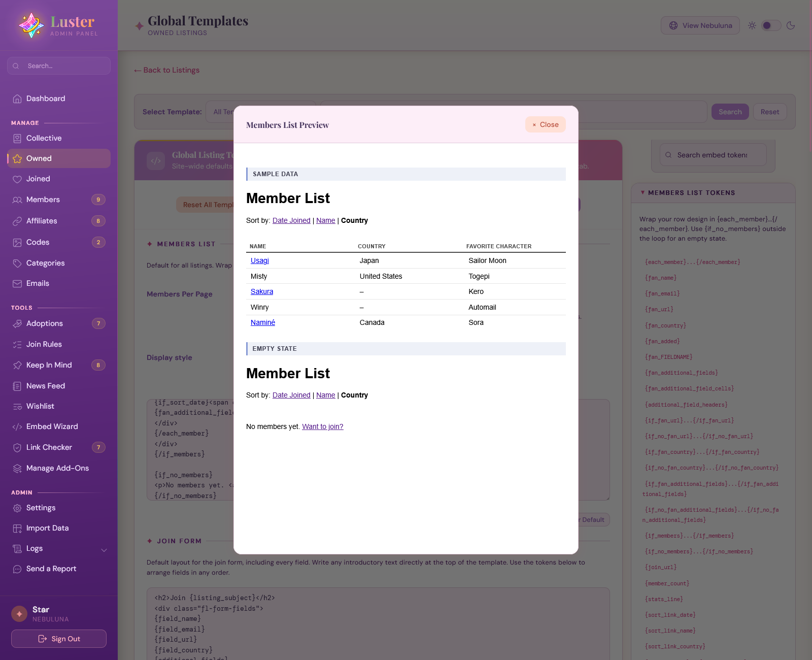
Task: Click the Dashboard home icon
Action: pyautogui.click(x=17, y=98)
